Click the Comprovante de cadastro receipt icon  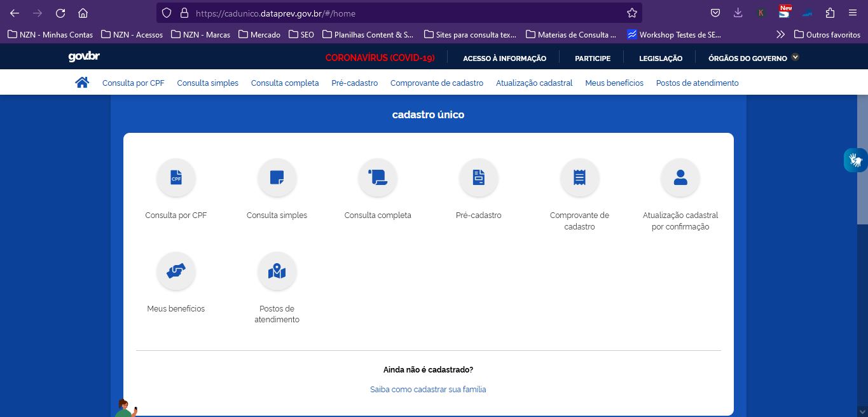tap(579, 178)
